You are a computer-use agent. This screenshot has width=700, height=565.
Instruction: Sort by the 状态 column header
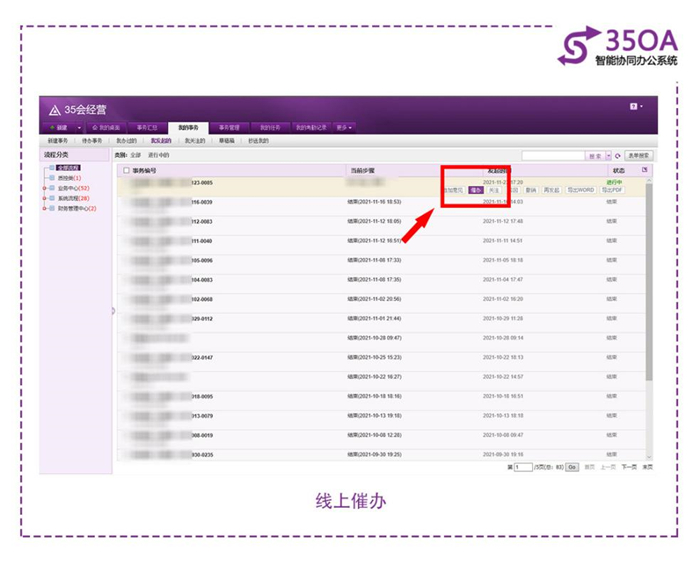[619, 171]
